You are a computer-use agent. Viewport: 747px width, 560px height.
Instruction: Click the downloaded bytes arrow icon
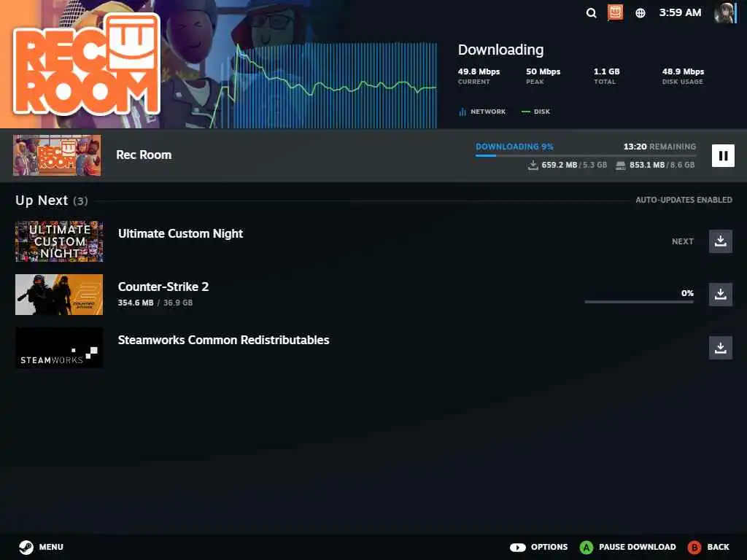tap(533, 165)
